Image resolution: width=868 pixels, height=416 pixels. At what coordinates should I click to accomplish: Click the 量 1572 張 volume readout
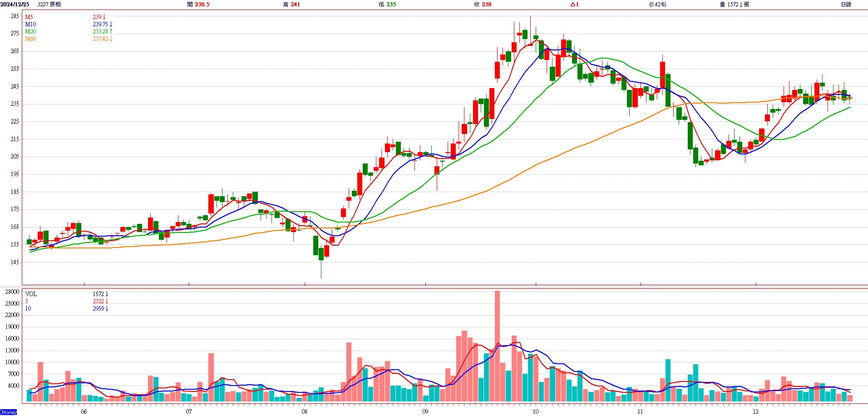[734, 5]
